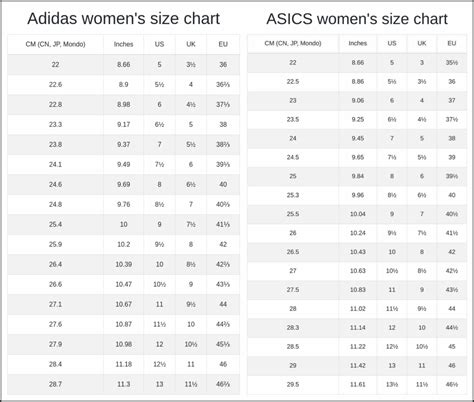474x402 pixels.
Task: Click the ASICS 22.5 cm cell
Action: click(x=293, y=82)
